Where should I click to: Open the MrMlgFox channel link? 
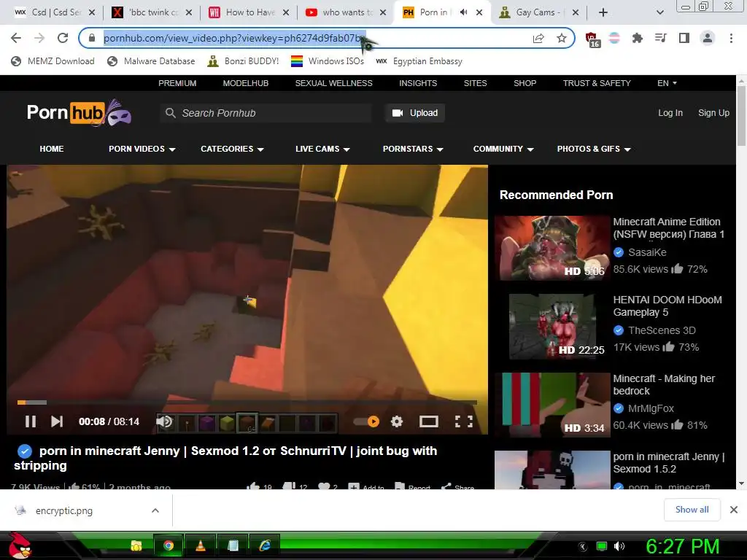(x=651, y=408)
